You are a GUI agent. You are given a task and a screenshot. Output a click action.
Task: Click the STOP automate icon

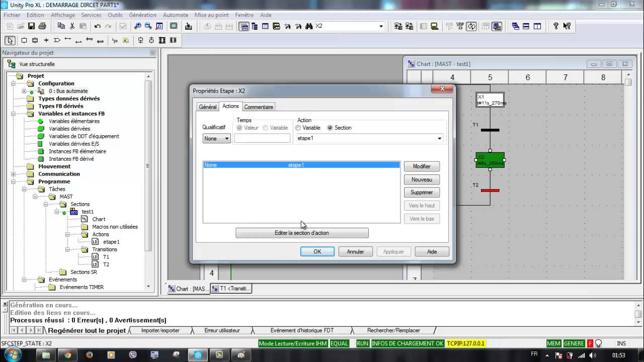(459, 26)
